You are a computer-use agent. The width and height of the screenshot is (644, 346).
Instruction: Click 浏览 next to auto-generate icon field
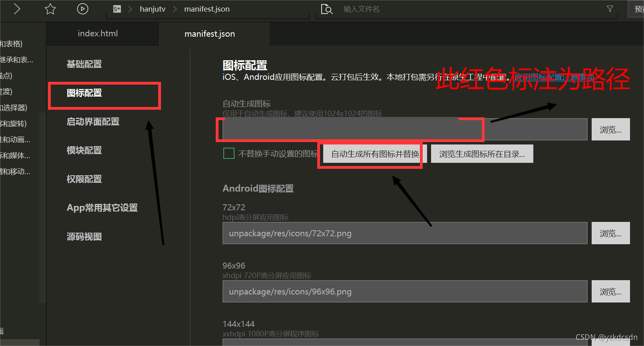[610, 129]
